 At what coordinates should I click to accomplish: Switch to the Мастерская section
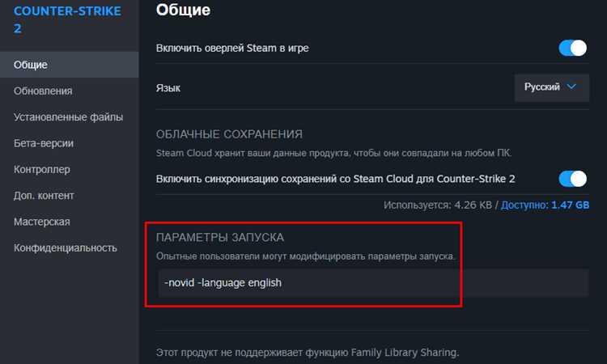tap(42, 222)
